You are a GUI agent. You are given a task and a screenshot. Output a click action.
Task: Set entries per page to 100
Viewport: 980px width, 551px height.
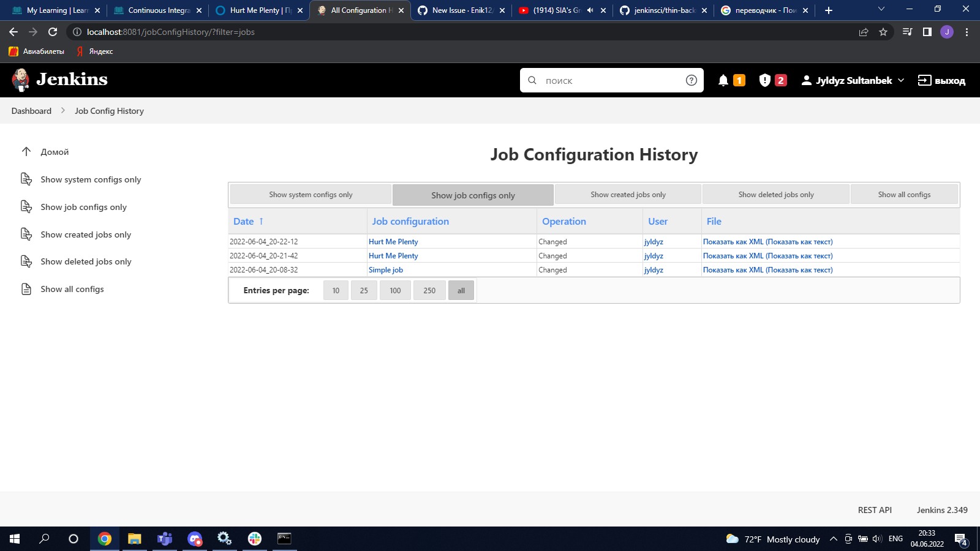point(395,290)
